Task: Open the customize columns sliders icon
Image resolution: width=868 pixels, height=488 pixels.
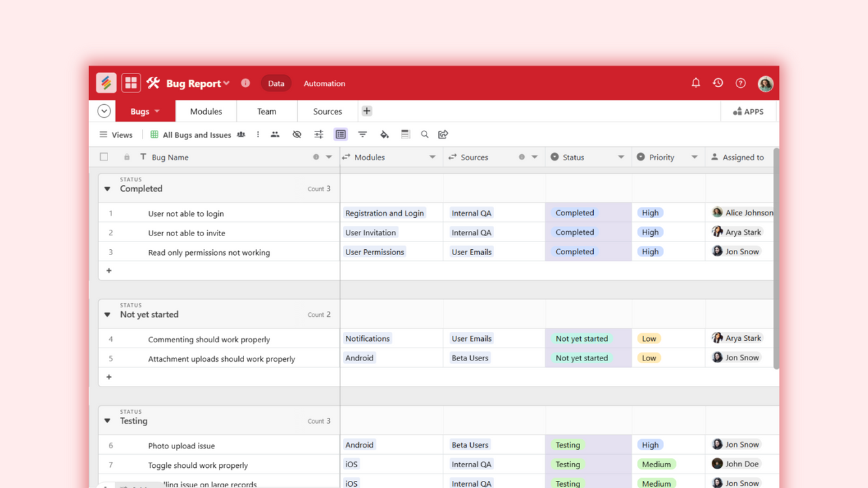Action: coord(318,135)
